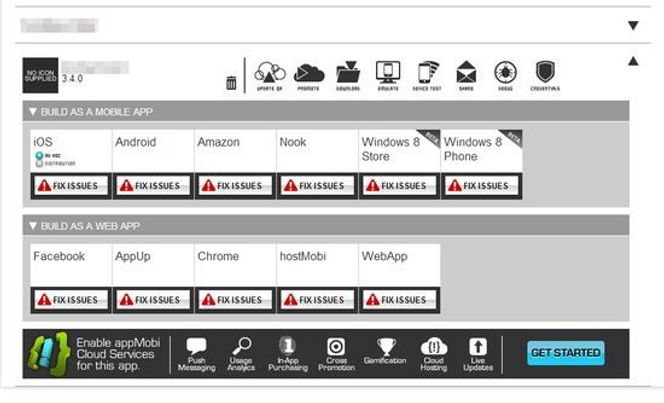Open Usage Analytics magnifier icon
Viewport: 664px width, 403px height.
point(241,355)
